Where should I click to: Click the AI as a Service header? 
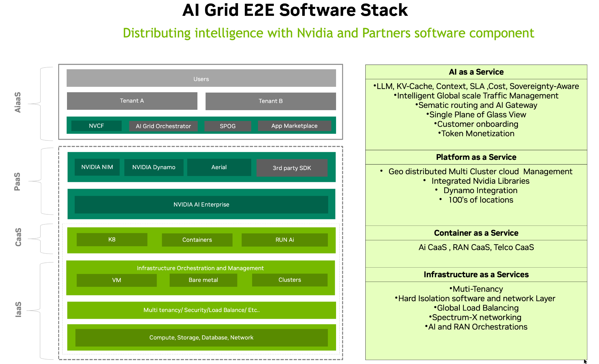[x=476, y=72]
